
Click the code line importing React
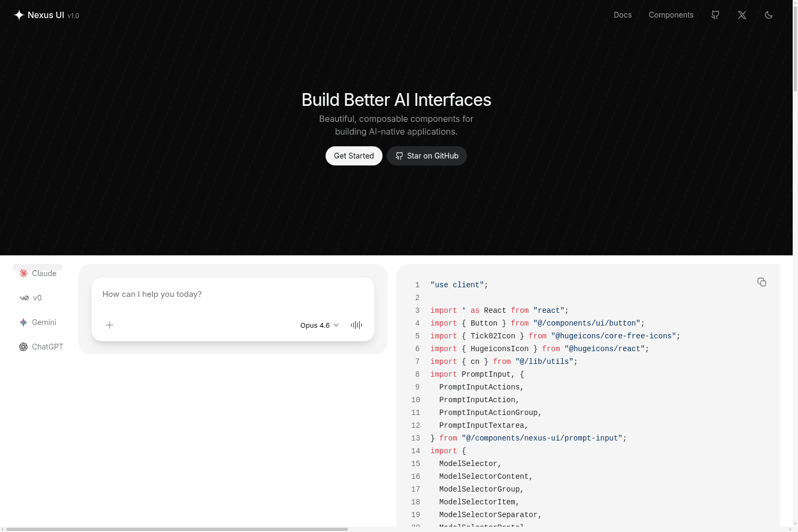tap(500, 311)
